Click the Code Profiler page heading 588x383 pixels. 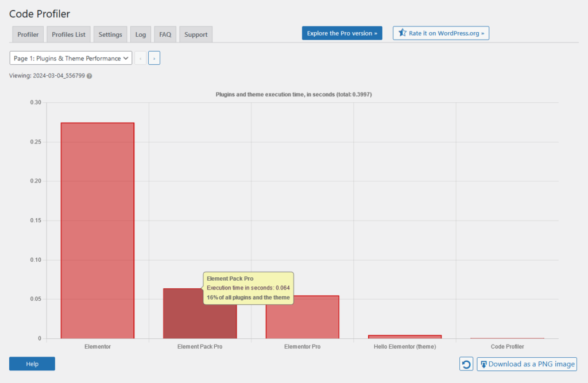click(40, 14)
